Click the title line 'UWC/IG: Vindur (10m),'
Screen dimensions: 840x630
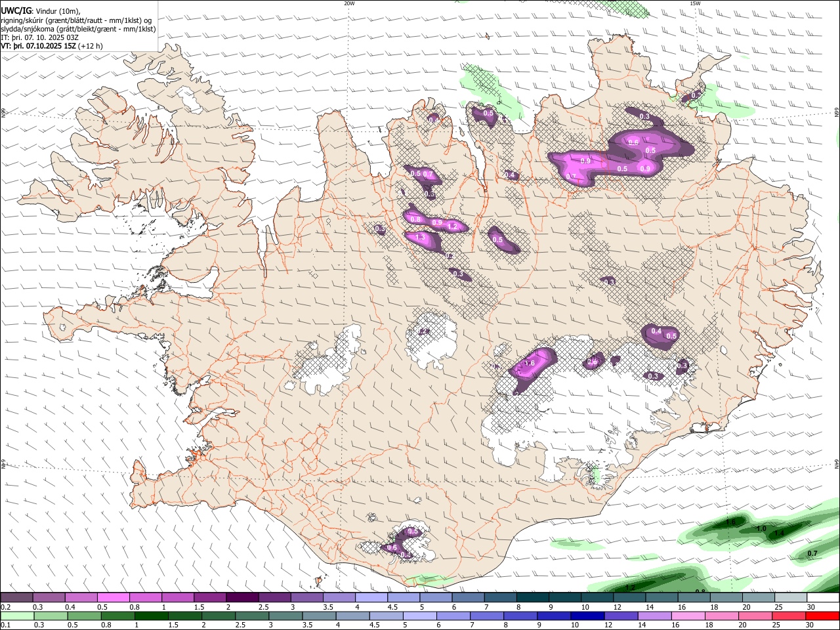coord(41,11)
